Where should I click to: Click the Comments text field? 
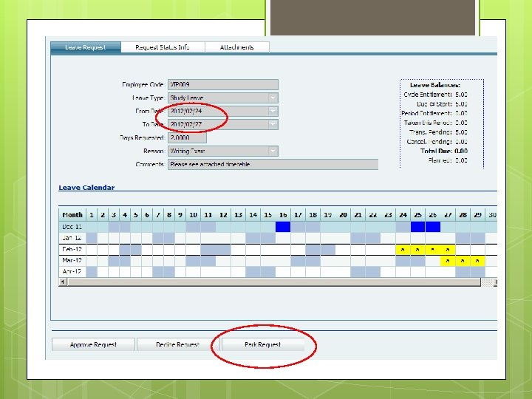[273, 164]
